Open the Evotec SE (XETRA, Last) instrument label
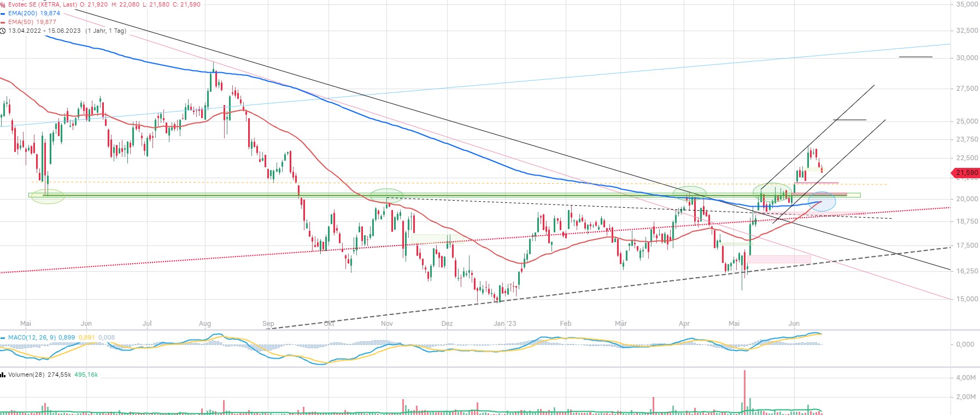 43,4
